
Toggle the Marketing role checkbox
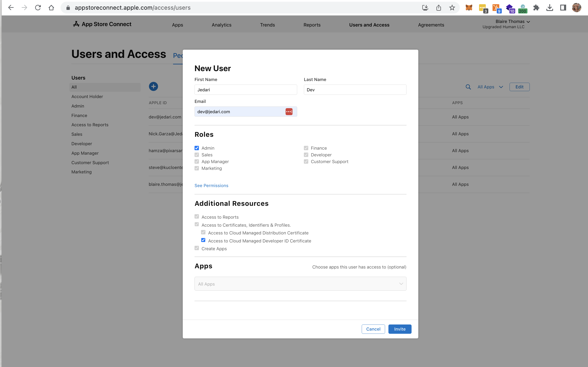pyautogui.click(x=197, y=168)
